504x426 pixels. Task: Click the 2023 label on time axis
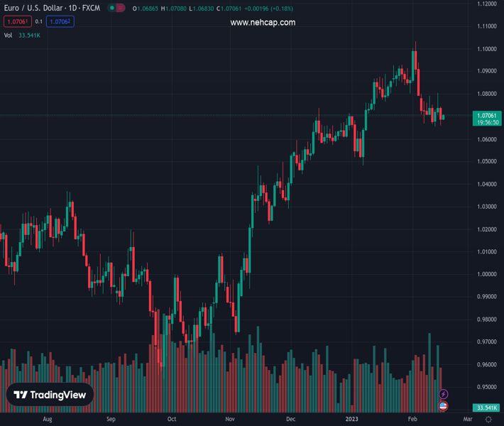click(351, 420)
